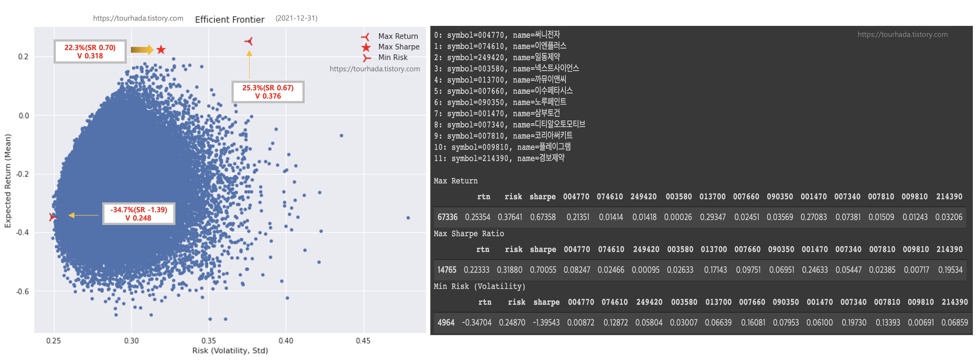Click the 25.3%(SR 0.67) annotation box
980x364 pixels.
point(268,92)
